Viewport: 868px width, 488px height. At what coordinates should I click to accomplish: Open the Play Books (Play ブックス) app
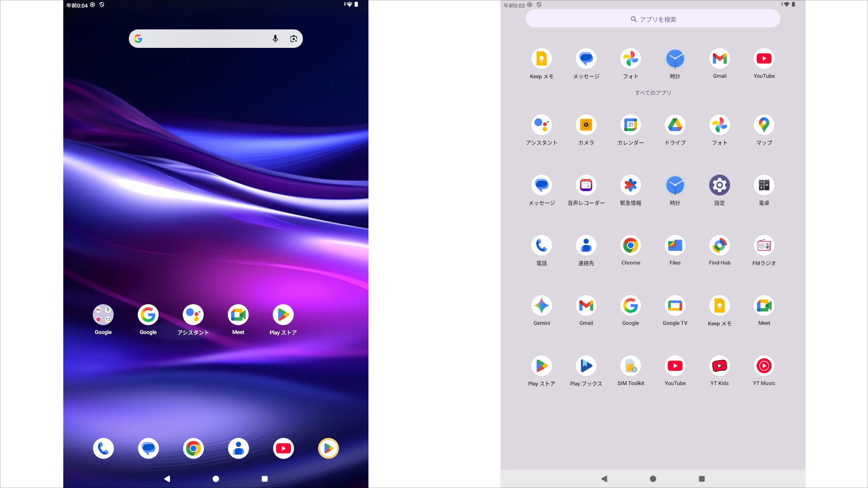[x=586, y=366]
